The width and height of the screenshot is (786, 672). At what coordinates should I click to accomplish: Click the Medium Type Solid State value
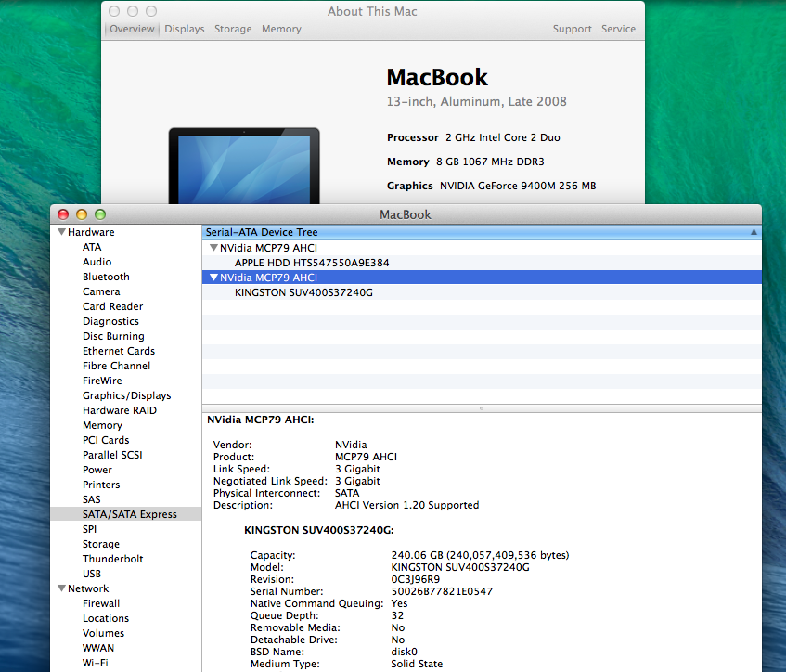pyautogui.click(x=417, y=664)
